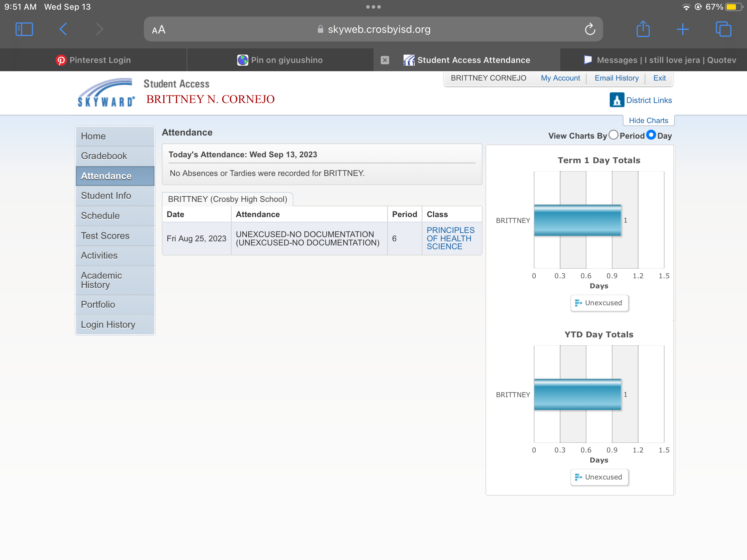747x560 pixels.
Task: Open the share sheet icon
Action: (x=643, y=29)
